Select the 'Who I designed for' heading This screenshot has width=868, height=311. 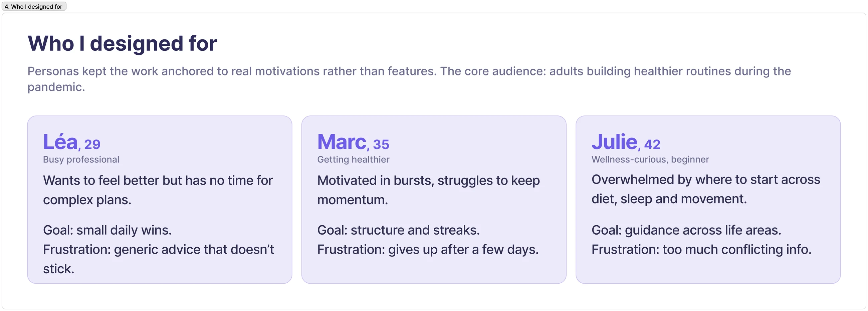pos(122,43)
